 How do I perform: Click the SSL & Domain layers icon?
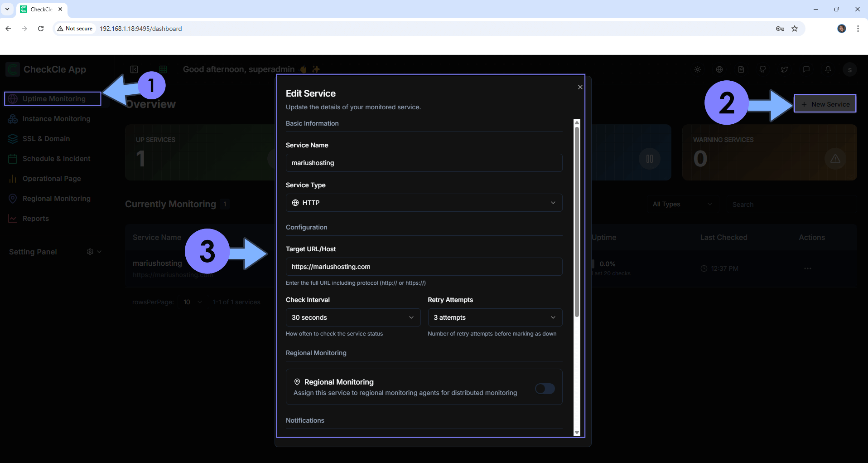tap(13, 139)
